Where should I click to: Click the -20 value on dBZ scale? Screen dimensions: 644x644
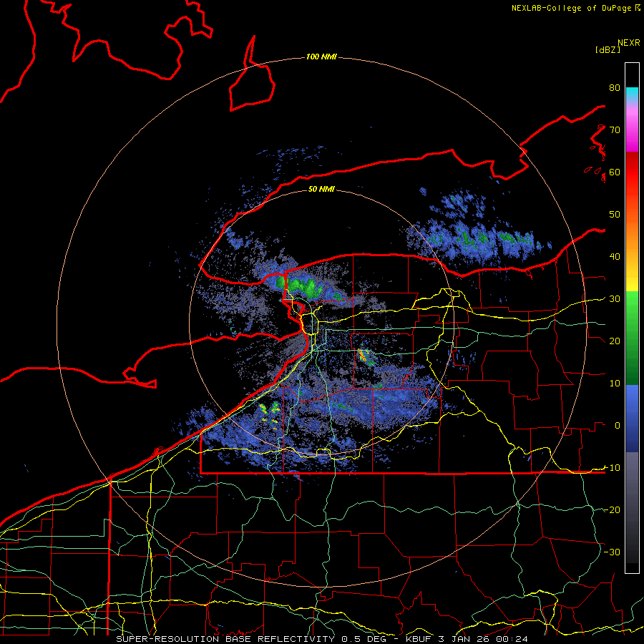point(612,509)
